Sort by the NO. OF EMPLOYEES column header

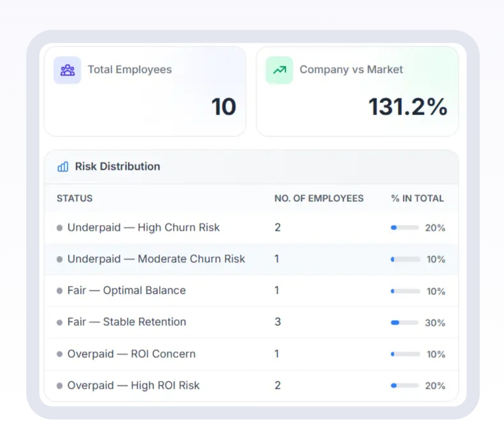(319, 198)
